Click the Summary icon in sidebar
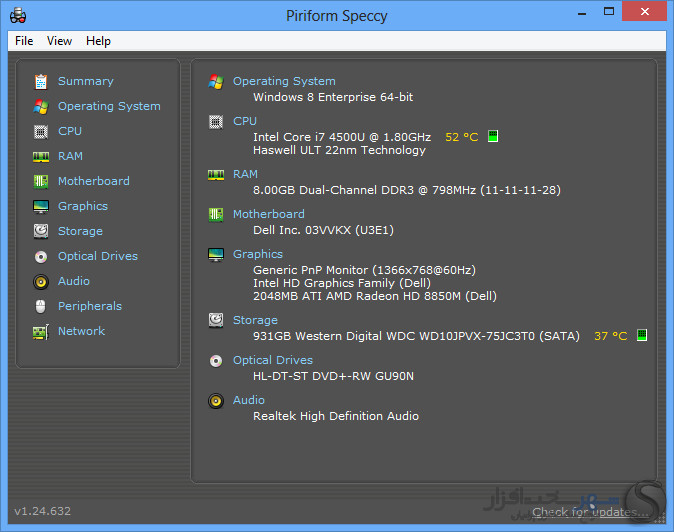The width and height of the screenshot is (674, 532). pos(41,81)
